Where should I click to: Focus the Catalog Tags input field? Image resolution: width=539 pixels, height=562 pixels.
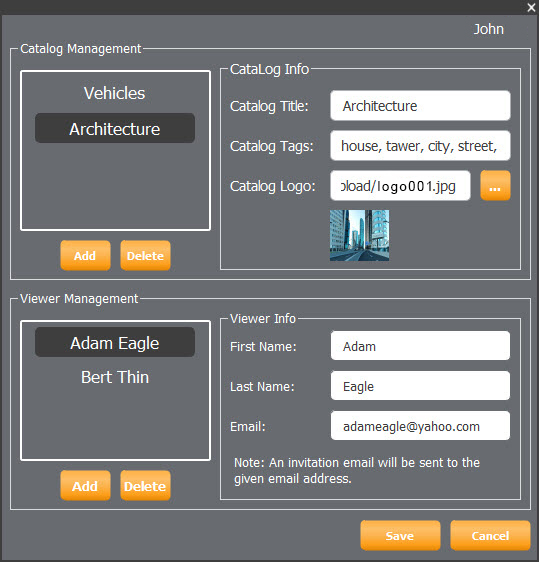pyautogui.click(x=420, y=146)
